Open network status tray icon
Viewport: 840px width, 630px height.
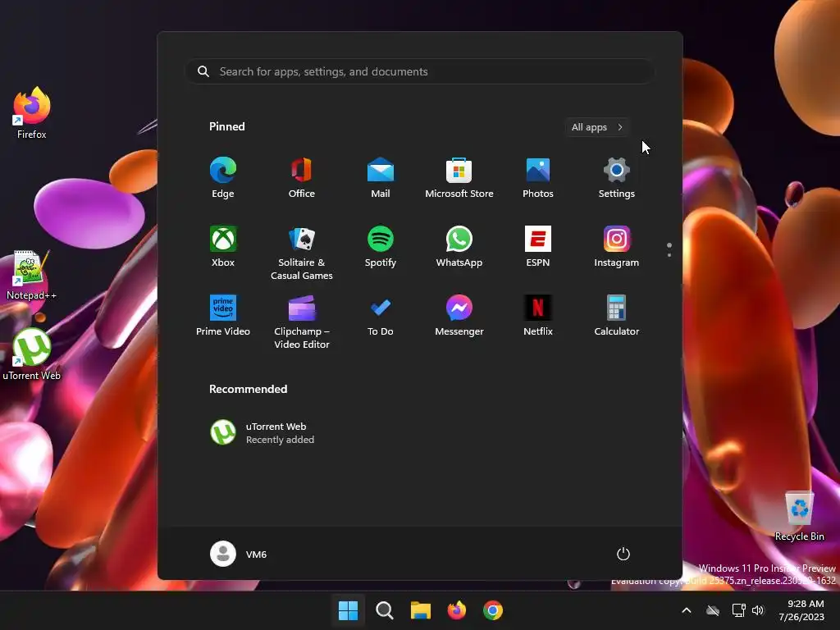click(739, 610)
